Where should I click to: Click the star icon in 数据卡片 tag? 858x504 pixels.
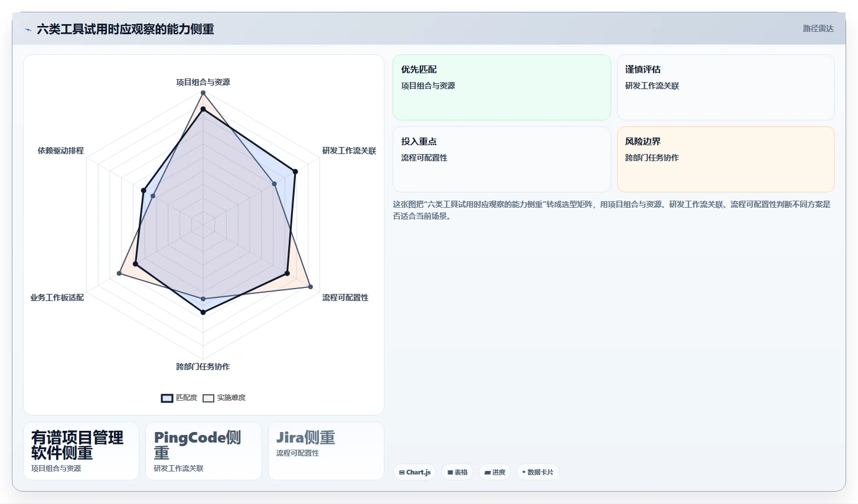(x=524, y=472)
